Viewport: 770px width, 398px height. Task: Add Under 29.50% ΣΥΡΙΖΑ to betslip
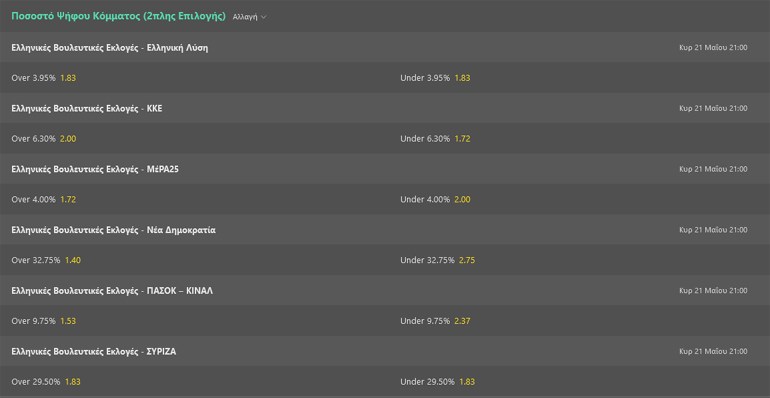438,382
